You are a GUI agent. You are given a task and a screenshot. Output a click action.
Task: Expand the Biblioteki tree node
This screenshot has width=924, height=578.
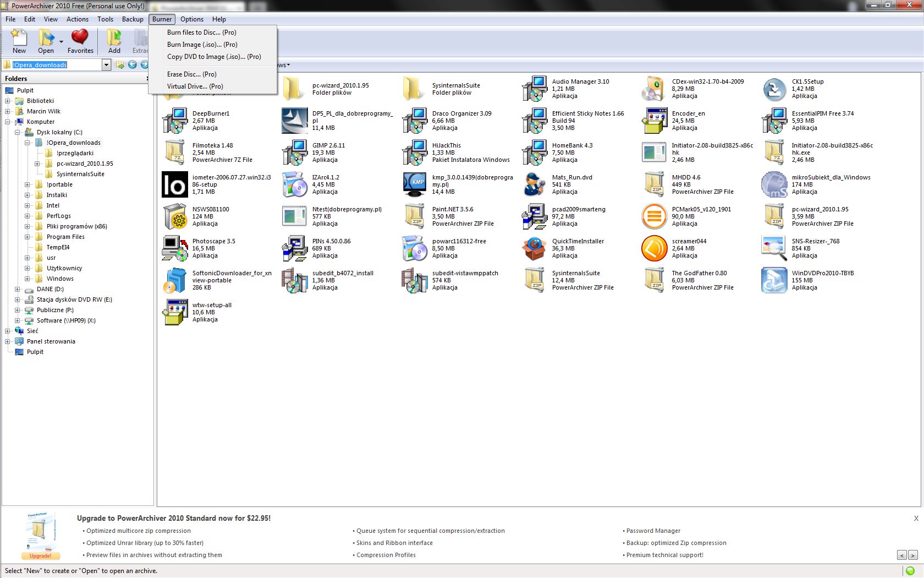click(8, 101)
